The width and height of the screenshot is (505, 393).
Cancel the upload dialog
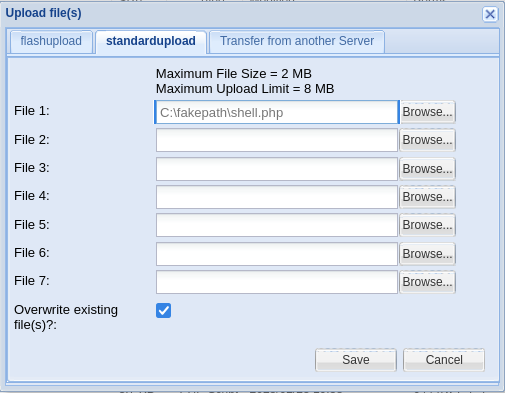444,360
